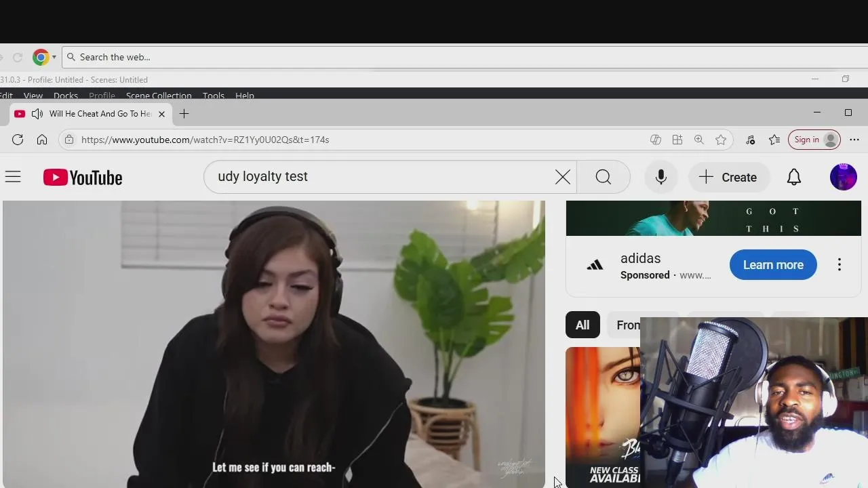Open the YouTube notifications bell
The width and height of the screenshot is (868, 488).
point(794,177)
